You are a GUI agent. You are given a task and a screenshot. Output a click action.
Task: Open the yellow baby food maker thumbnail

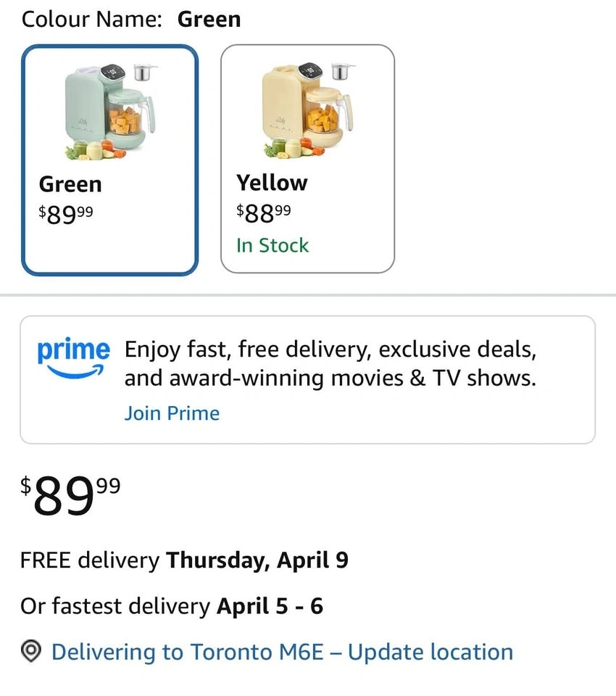pos(307,110)
